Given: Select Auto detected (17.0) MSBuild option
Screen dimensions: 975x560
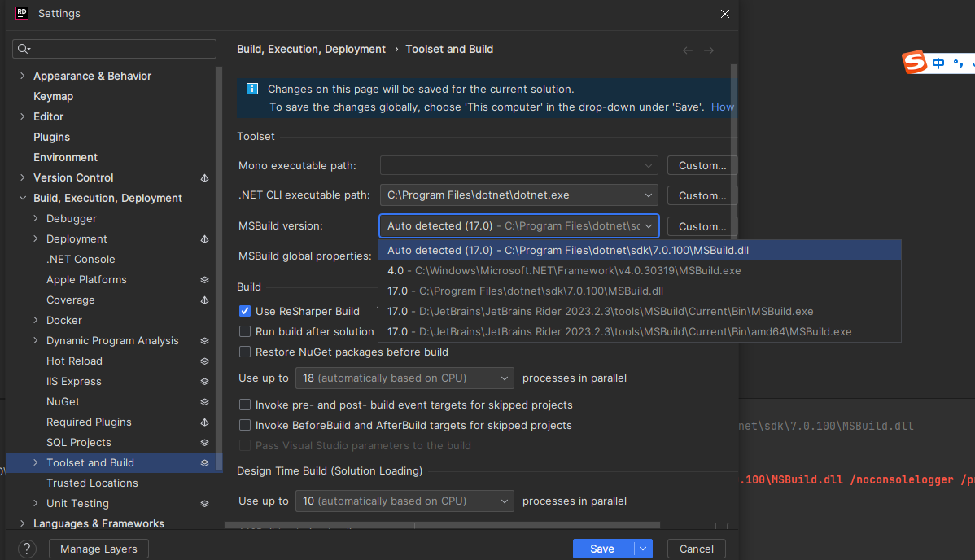Looking at the screenshot, I should (640, 250).
